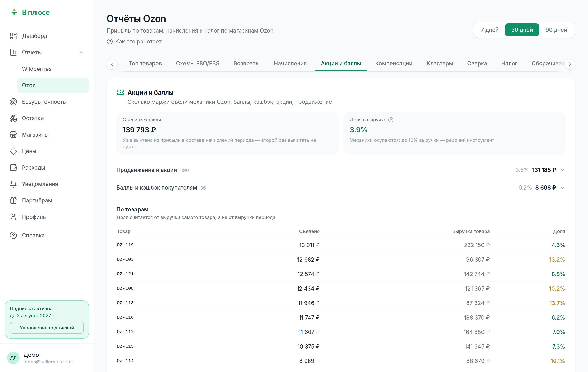The height and width of the screenshot is (372, 588).
Task: Click the Безубыточность target icon
Action: (x=13, y=102)
